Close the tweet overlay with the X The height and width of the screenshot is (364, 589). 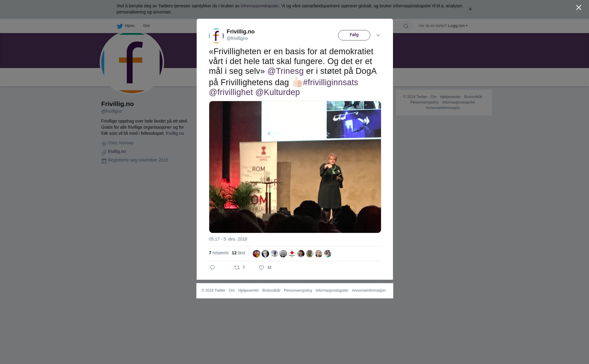pos(579,8)
